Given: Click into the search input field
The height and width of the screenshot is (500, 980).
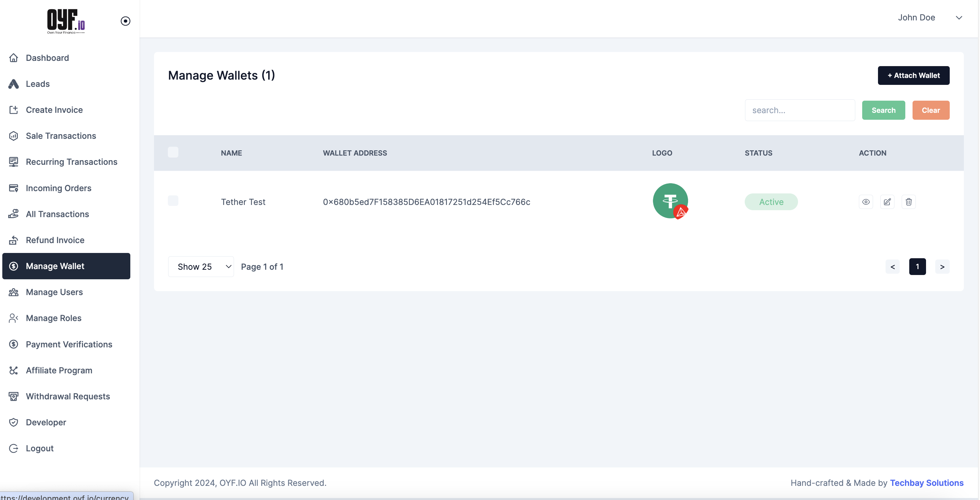Looking at the screenshot, I should pyautogui.click(x=800, y=110).
